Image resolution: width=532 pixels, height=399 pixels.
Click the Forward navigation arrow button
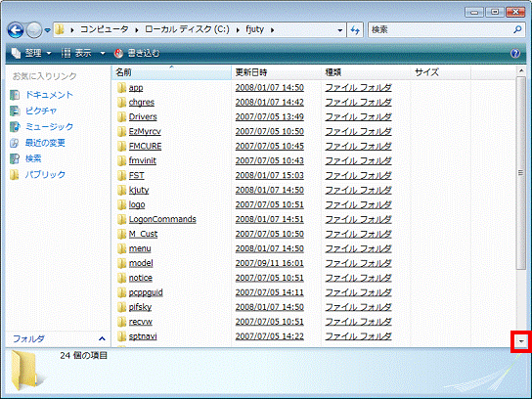(34, 30)
